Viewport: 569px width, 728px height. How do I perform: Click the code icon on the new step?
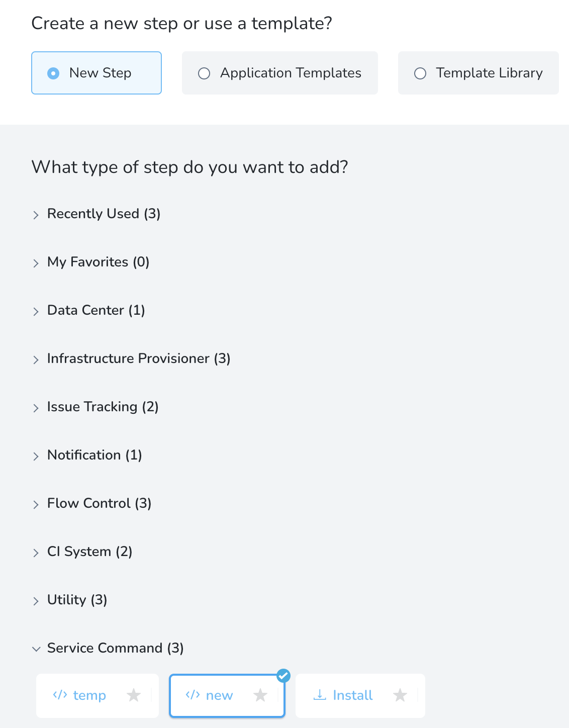tap(193, 695)
